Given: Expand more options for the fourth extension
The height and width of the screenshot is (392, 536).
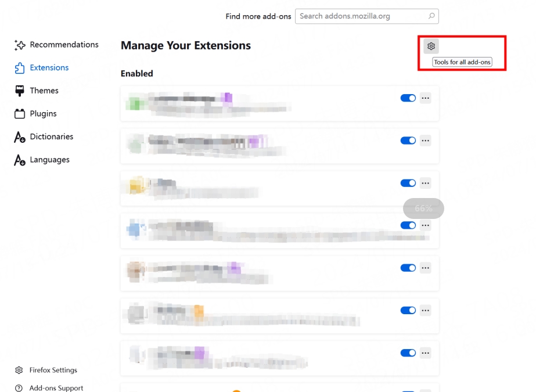Looking at the screenshot, I should 426,225.
